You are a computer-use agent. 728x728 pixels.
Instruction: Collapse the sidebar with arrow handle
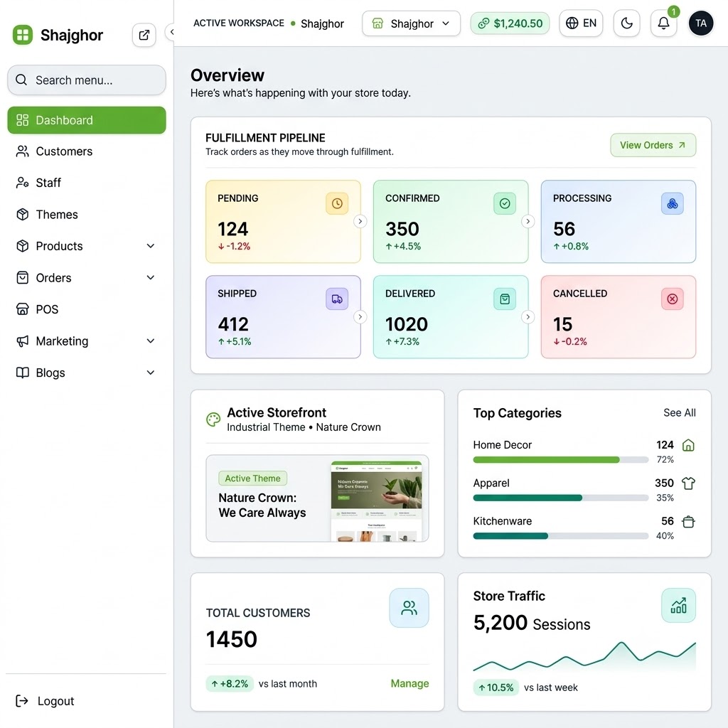171,32
